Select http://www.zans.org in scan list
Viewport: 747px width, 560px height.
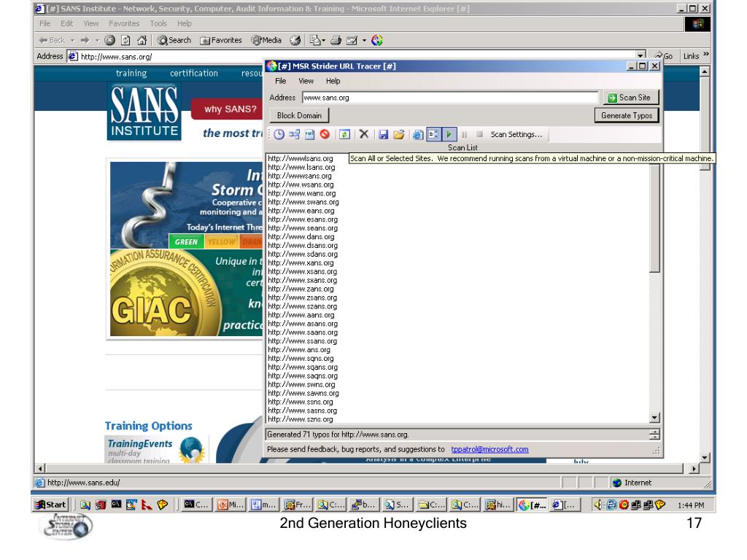(301, 289)
